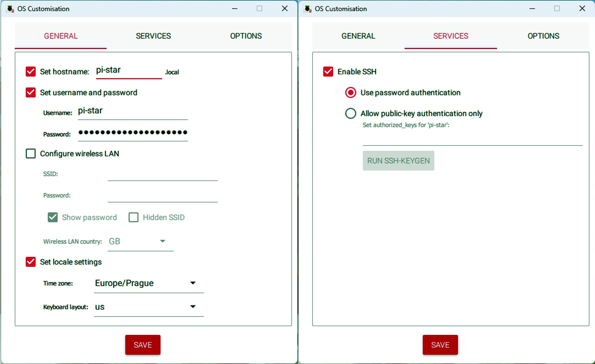Toggle the Set hostname checkbox
The height and width of the screenshot is (364, 595).
click(x=31, y=71)
